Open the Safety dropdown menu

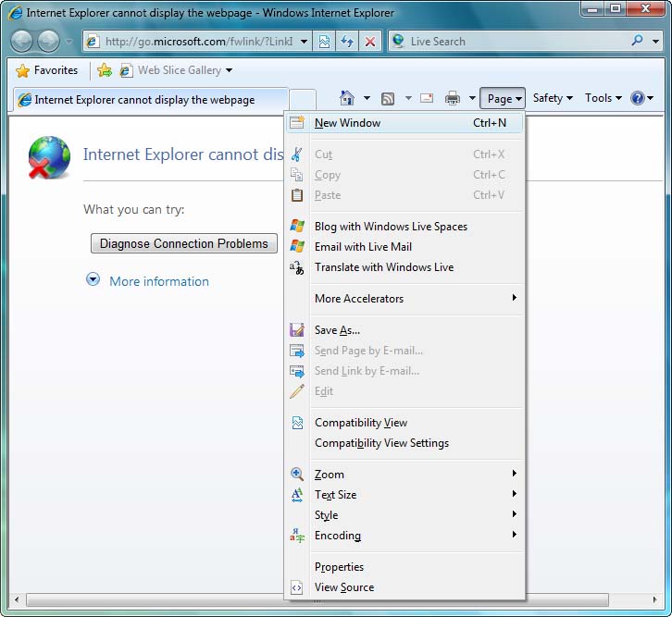click(x=553, y=98)
